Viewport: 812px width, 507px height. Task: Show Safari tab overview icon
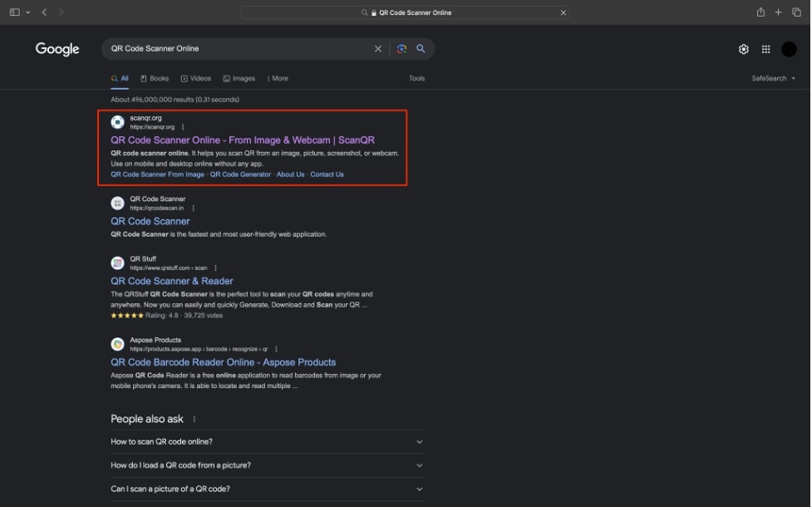[796, 12]
